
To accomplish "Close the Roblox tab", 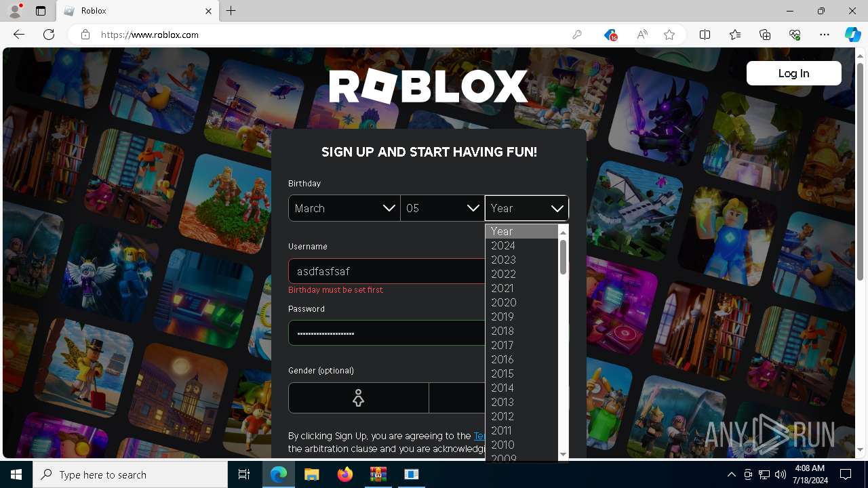I will [x=209, y=11].
